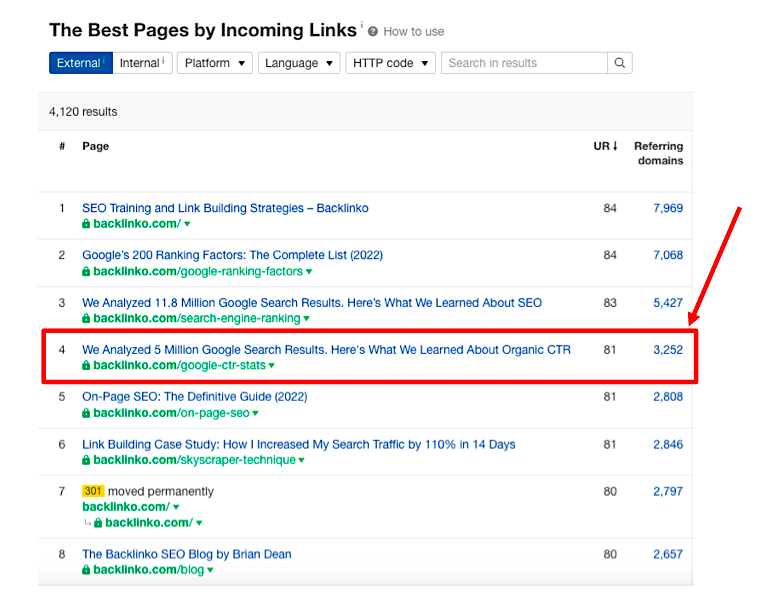Image resolution: width=775 pixels, height=602 pixels.
Task: Open the HTTP code dropdown
Action: coord(390,63)
